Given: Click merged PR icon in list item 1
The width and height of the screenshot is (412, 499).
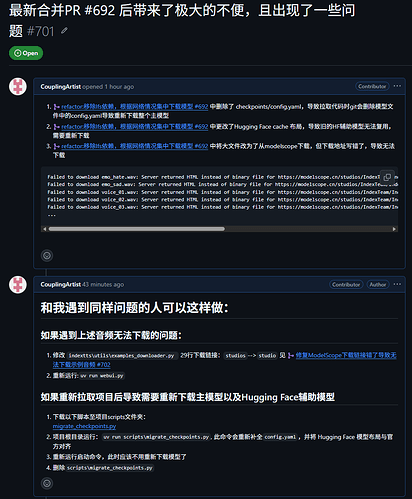Looking at the screenshot, I should pyautogui.click(x=57, y=107).
